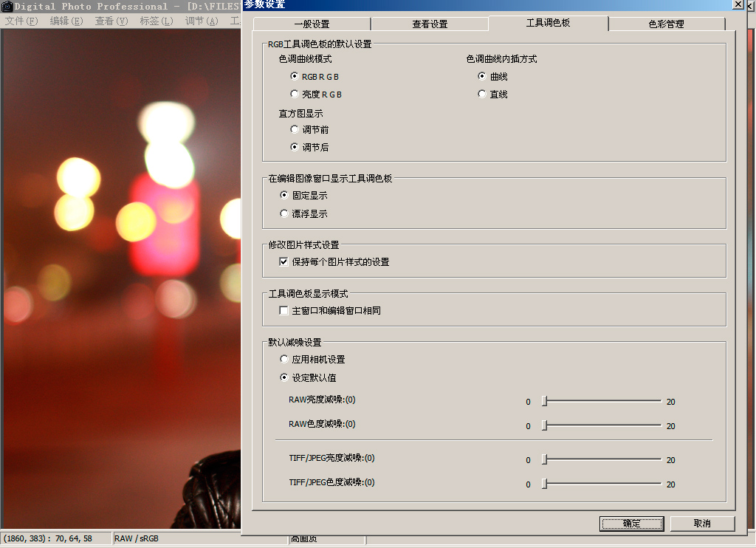This screenshot has width=756, height=548.
Task: Click the RAW亮度减噪 slider handle
Action: click(x=544, y=401)
